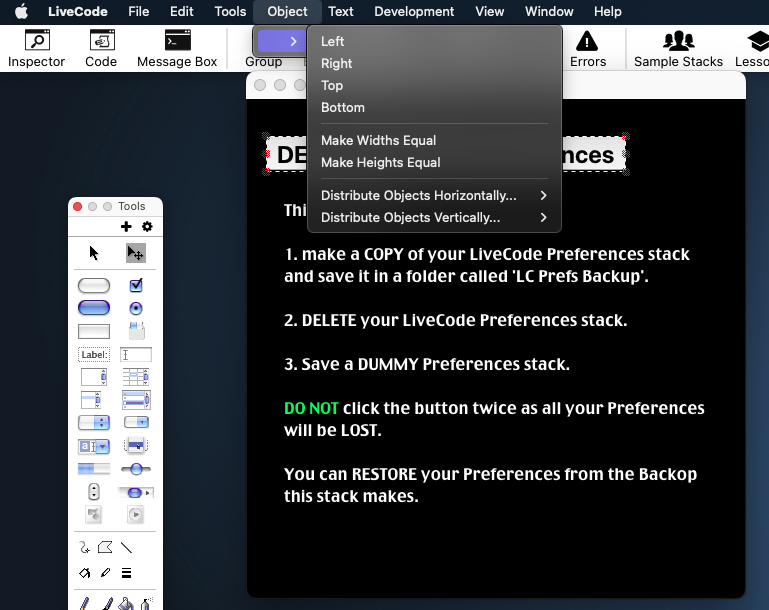Screen dimensions: 769x610
Task: Open the Edit menu
Action: [181, 11]
